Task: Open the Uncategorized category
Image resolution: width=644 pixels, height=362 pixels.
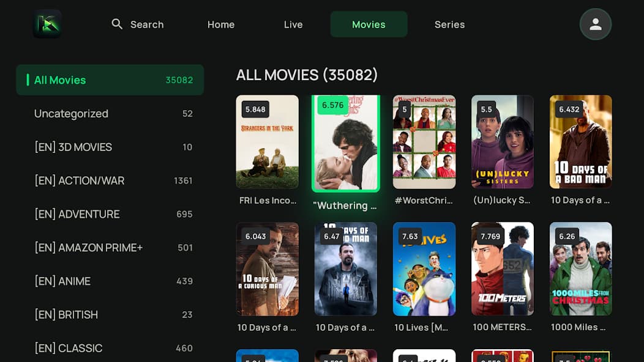Action: [110, 114]
